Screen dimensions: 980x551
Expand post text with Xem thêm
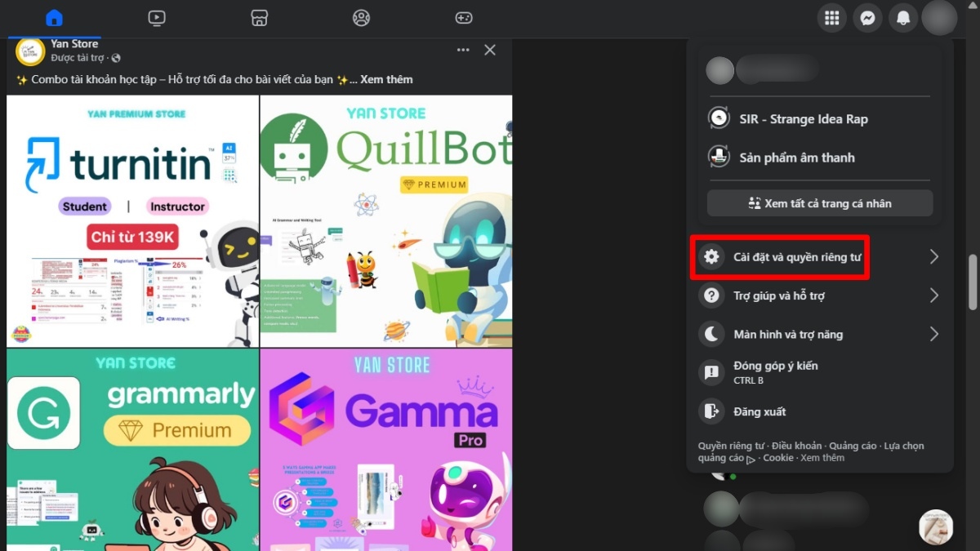386,79
